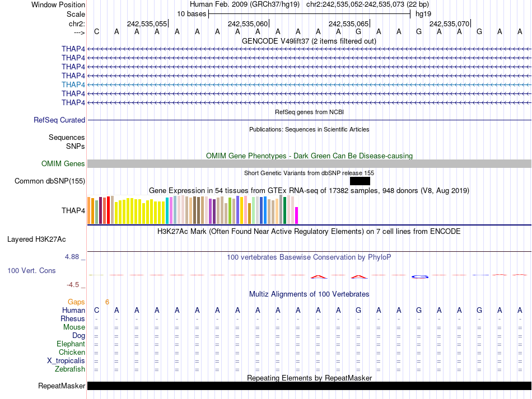Image resolution: width=532 pixels, height=399 pixels.
Task: Click the blue G in PhyloP conservation track
Action: coord(420,276)
